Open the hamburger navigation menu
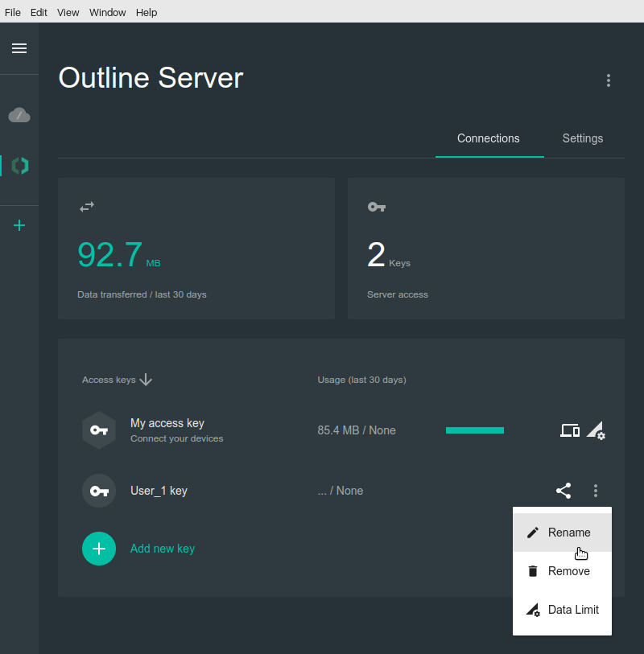Screen dimensions: 644x654 pyautogui.click(x=19, y=48)
